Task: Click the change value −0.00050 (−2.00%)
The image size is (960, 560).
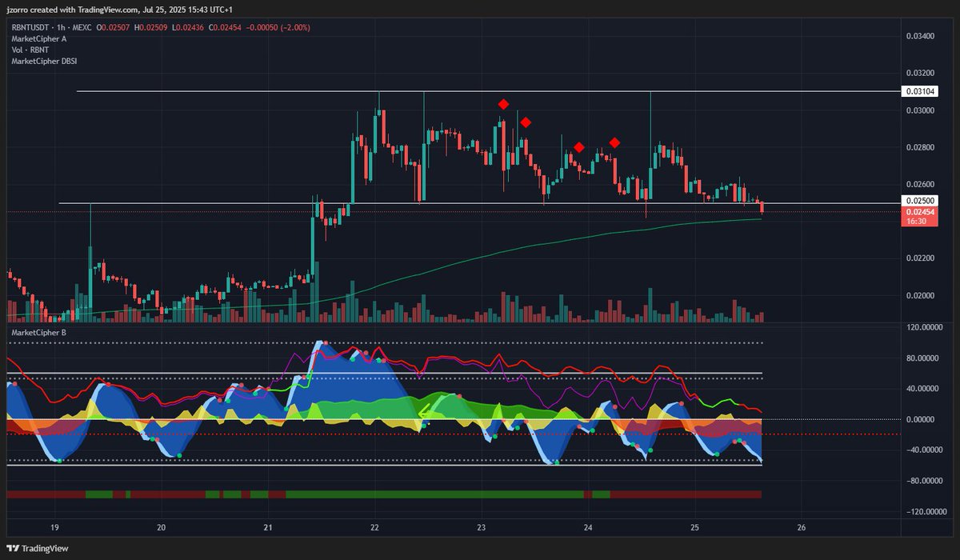Action: click(278, 27)
